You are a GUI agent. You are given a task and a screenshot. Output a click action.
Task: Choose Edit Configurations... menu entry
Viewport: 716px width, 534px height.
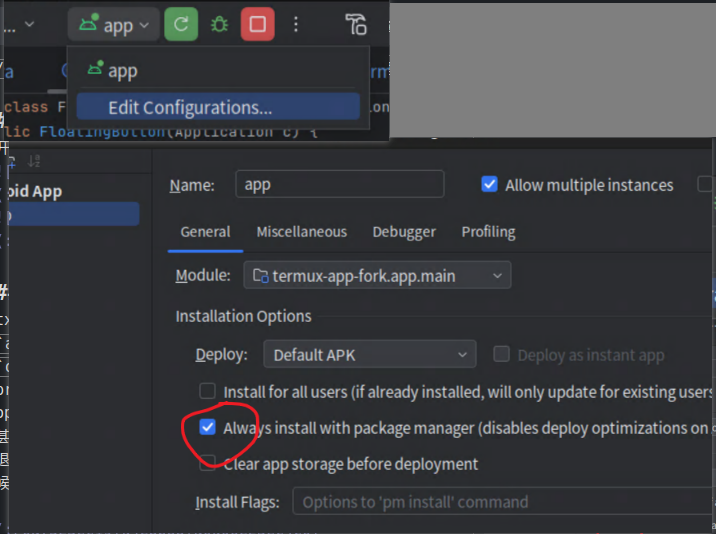[190, 107]
